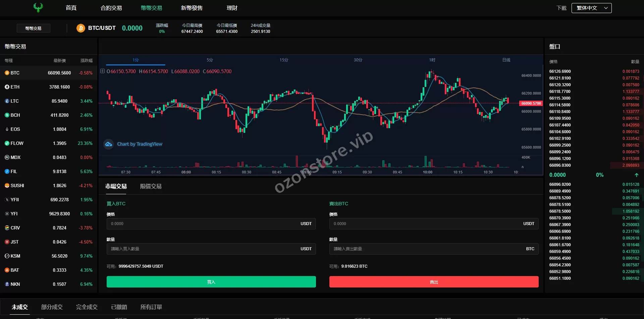The image size is (644, 319).
Task: Click the Bitcoin icon beside BTC/USDT
Action: (x=80, y=28)
